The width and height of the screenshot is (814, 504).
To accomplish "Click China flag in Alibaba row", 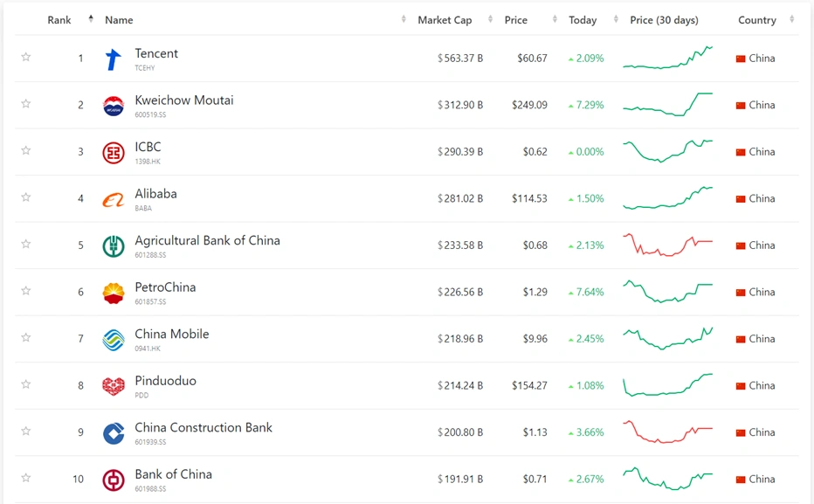I will tap(741, 199).
